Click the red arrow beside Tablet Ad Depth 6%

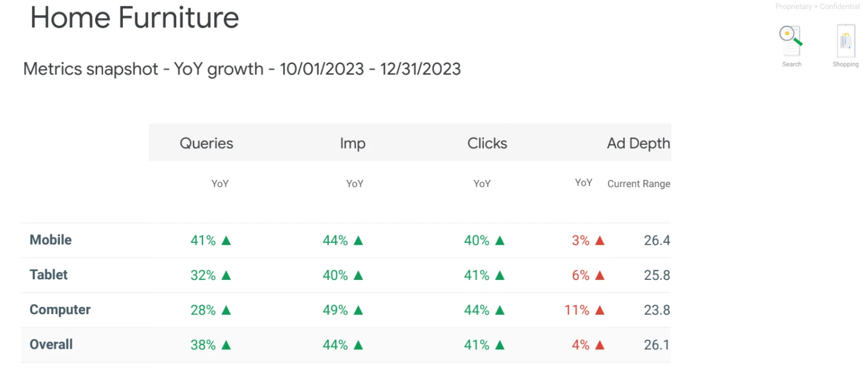click(600, 275)
